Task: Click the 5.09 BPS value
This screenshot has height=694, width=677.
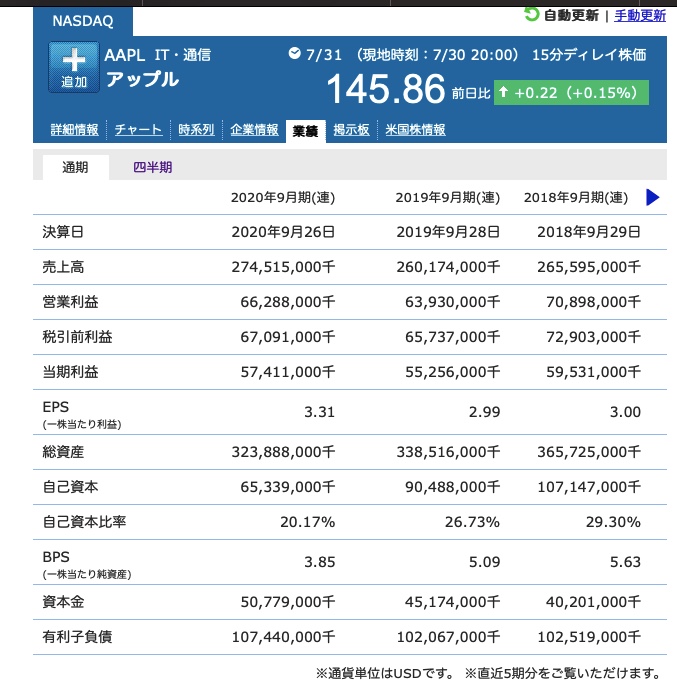Action: [485, 562]
